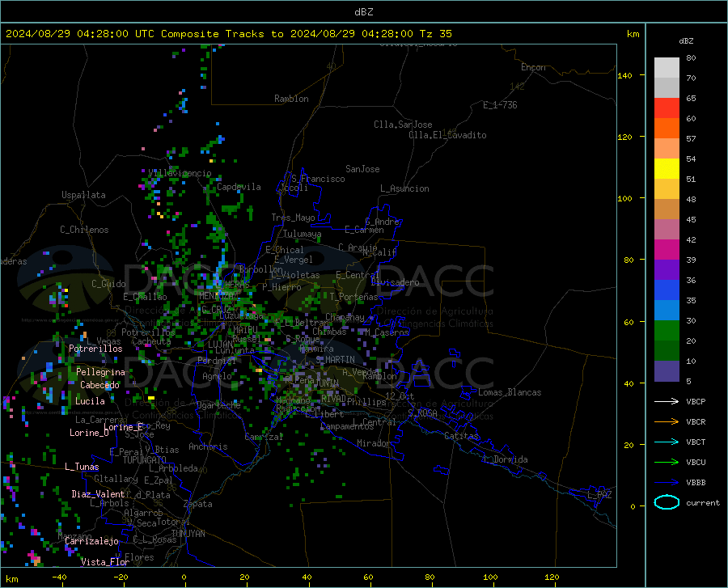
Task: Click the 54 dBZ yellow color swatch
Action: pyautogui.click(x=667, y=169)
